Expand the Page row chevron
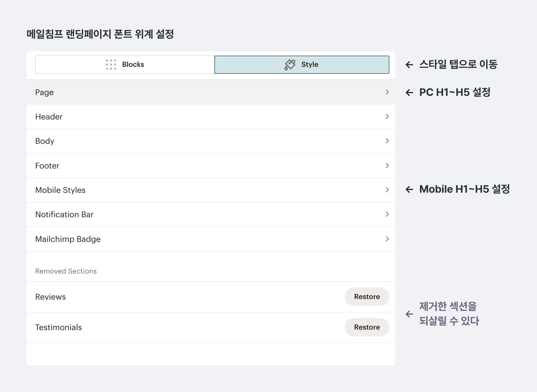 pyautogui.click(x=387, y=92)
